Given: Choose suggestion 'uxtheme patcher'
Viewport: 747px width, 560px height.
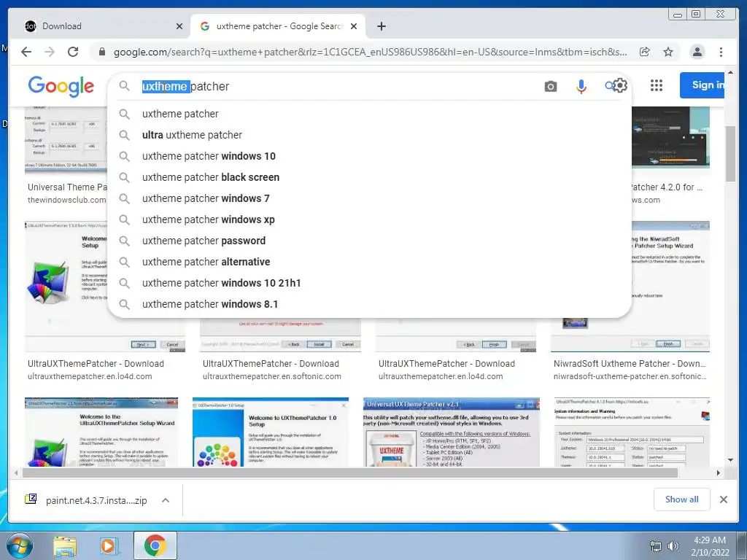Looking at the screenshot, I should point(370,114).
